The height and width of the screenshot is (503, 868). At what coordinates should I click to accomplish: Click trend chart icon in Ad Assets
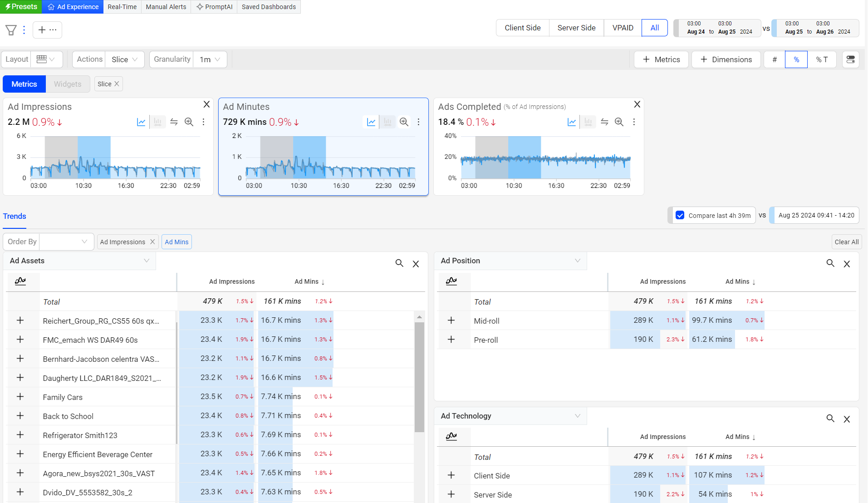tap(20, 281)
